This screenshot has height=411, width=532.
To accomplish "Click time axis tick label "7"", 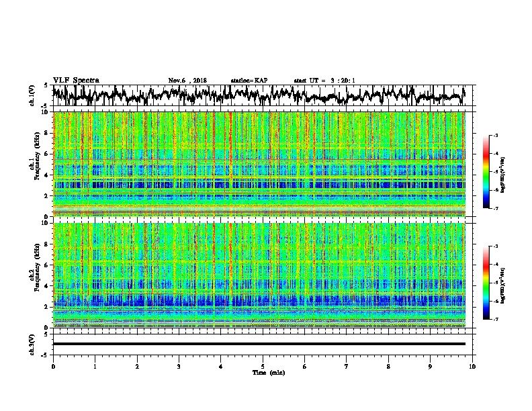I will [x=347, y=367].
